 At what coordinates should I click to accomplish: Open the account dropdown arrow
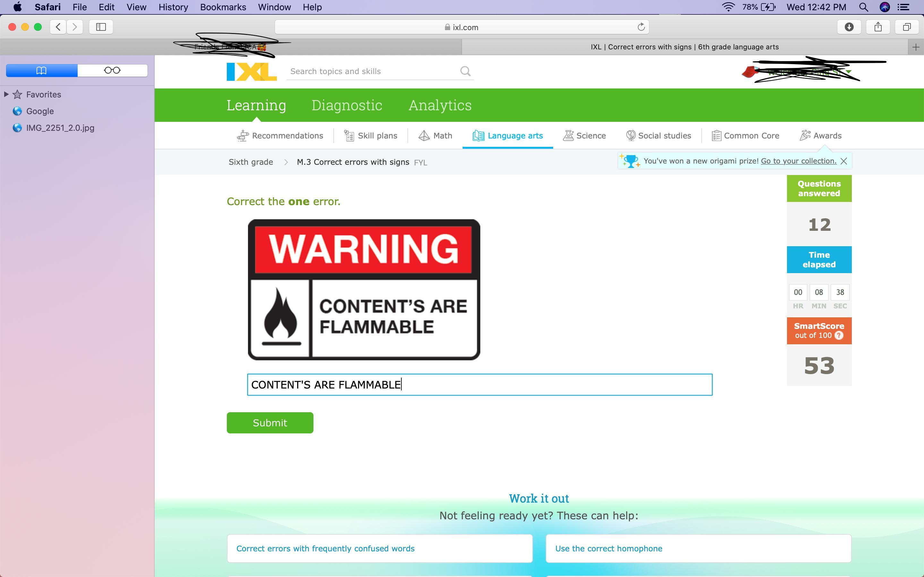point(848,72)
